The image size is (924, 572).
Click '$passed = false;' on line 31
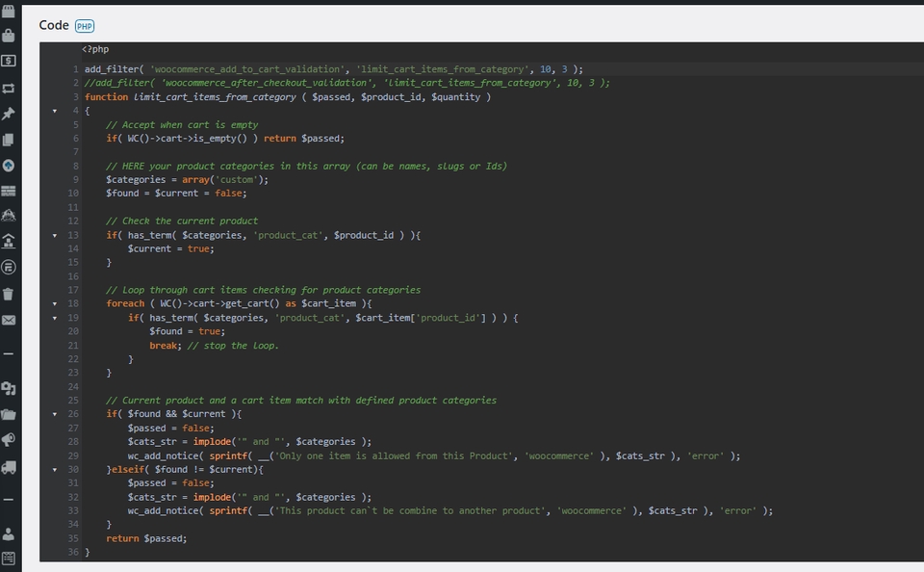171,483
